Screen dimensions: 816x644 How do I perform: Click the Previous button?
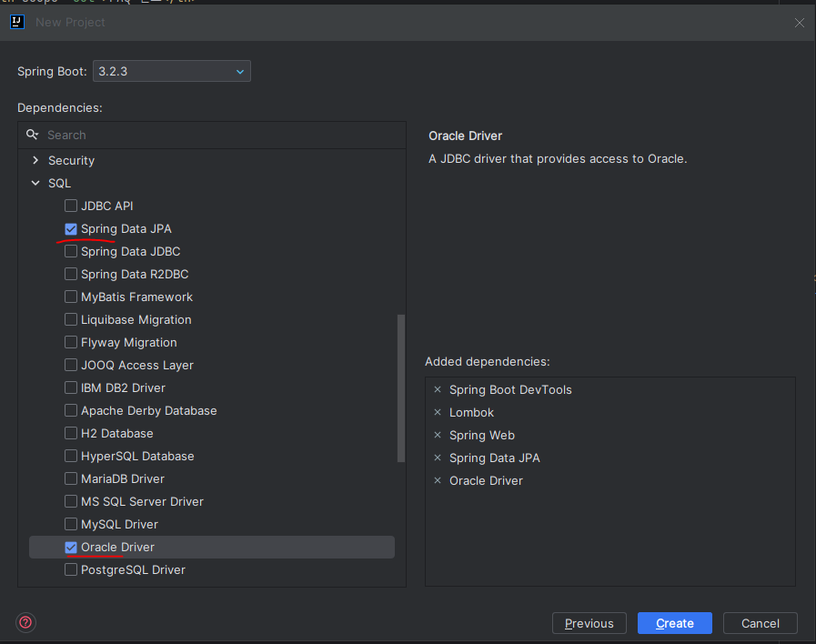coord(589,623)
